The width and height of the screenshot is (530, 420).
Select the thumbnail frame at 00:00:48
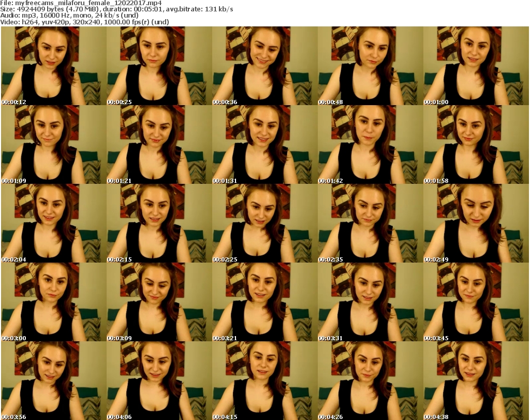(x=371, y=66)
